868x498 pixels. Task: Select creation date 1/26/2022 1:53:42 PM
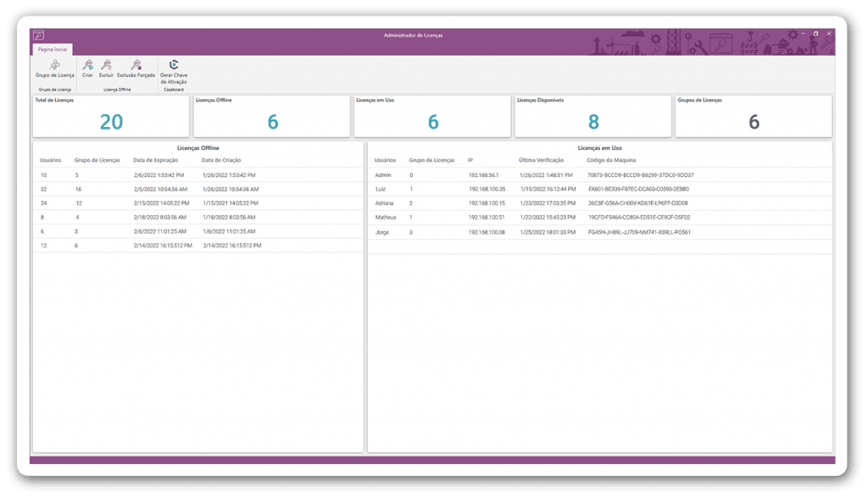(x=229, y=174)
